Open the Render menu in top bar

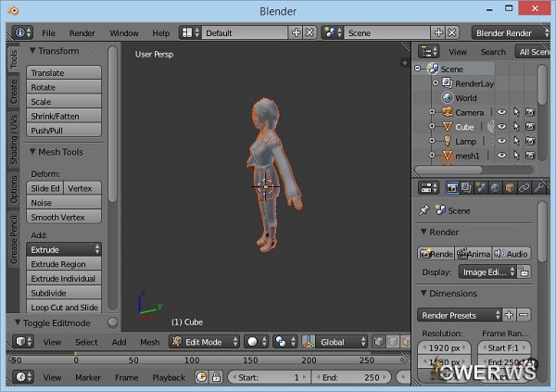coord(82,32)
